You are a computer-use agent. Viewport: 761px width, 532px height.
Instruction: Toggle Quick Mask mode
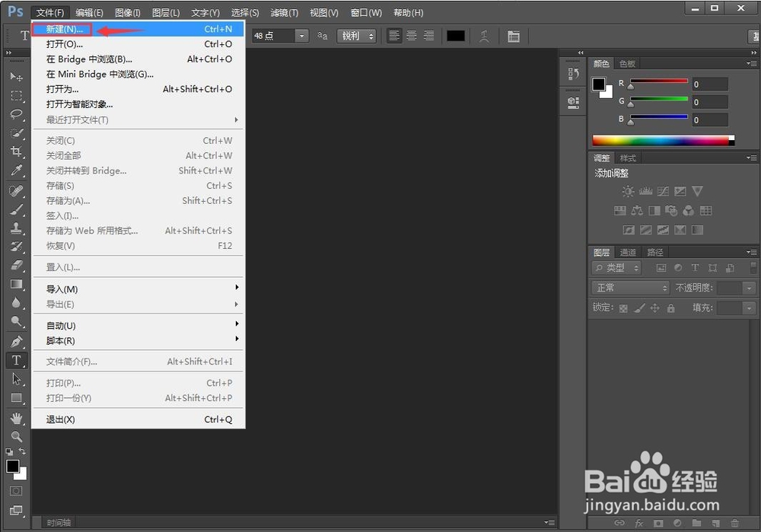tap(16, 491)
